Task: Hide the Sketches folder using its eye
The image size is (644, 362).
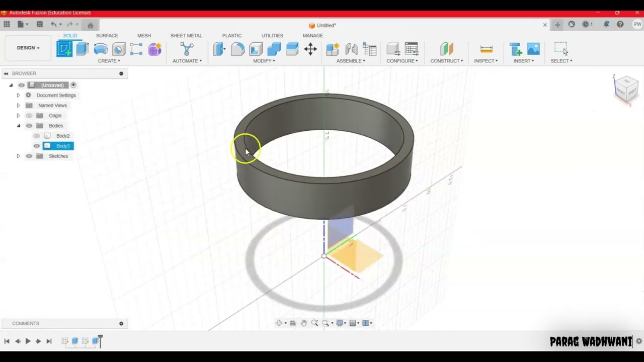Action: [29, 156]
